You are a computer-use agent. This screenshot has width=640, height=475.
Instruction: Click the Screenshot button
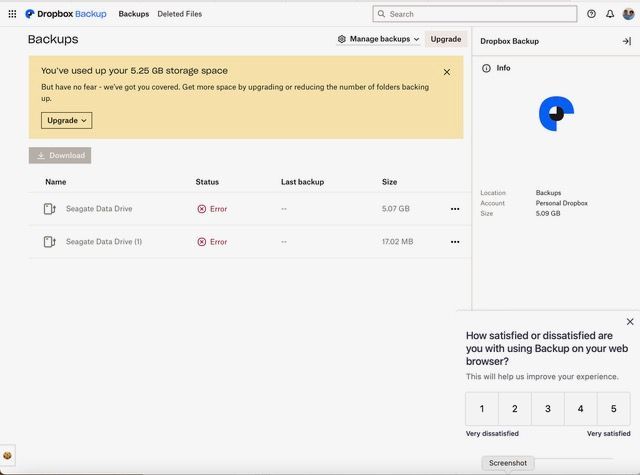[x=508, y=463]
